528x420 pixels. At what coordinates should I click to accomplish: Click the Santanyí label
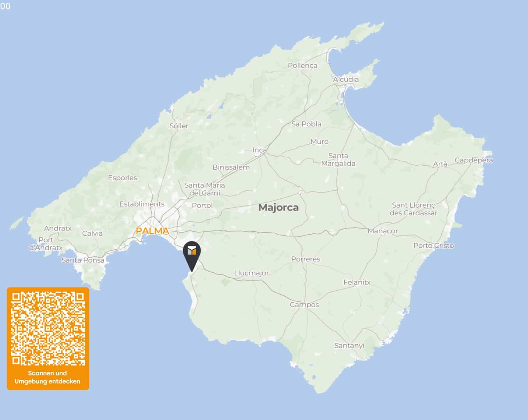point(349,346)
